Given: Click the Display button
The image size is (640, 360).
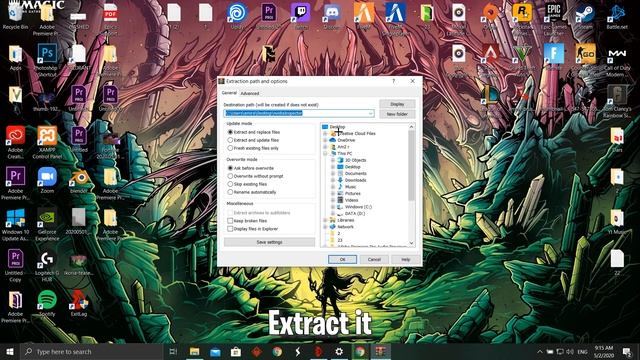Looking at the screenshot, I should (397, 104).
